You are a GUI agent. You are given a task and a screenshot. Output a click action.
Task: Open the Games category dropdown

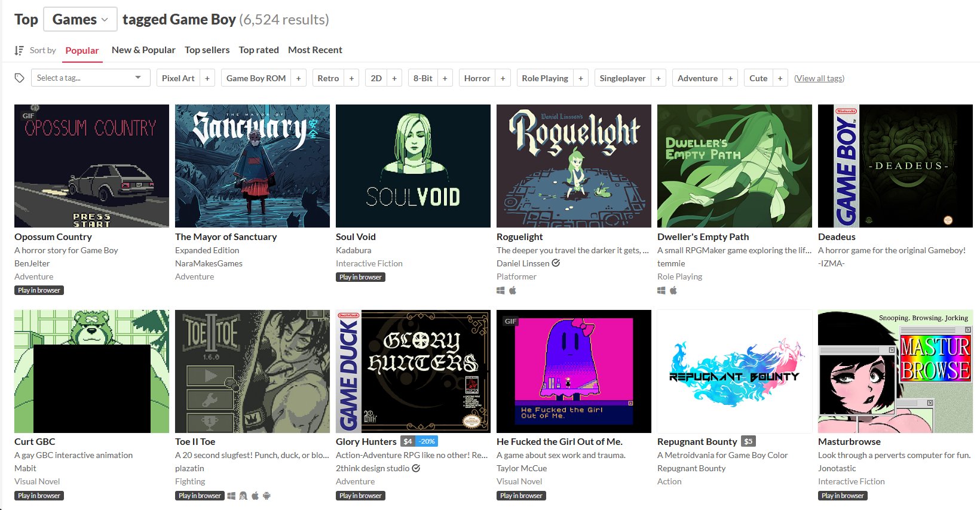(x=80, y=20)
